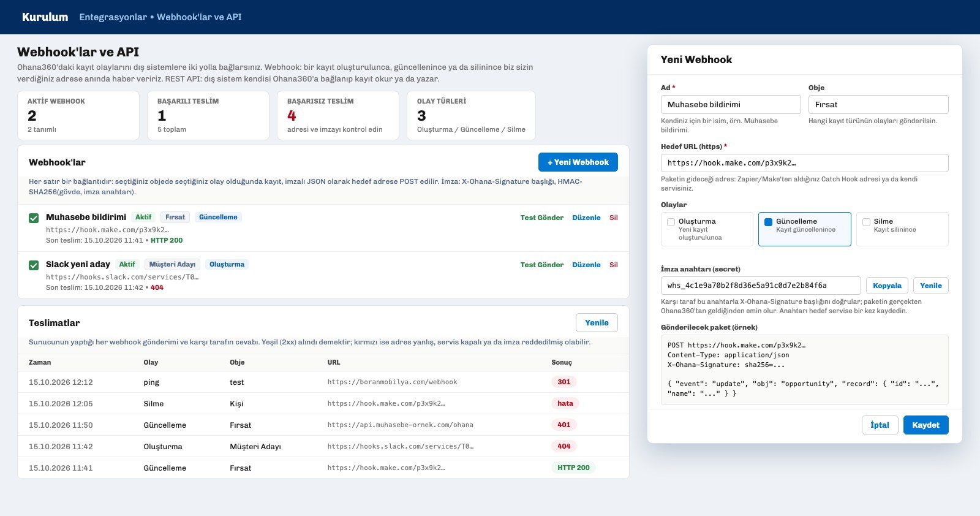Viewport: 980px width, 516px height.
Task: Click the 401 result badge
Action: click(564, 425)
